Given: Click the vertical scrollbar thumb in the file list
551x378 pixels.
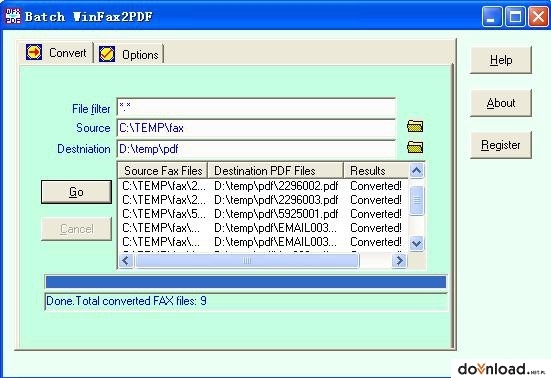Looking at the screenshot, I should click(417, 200).
